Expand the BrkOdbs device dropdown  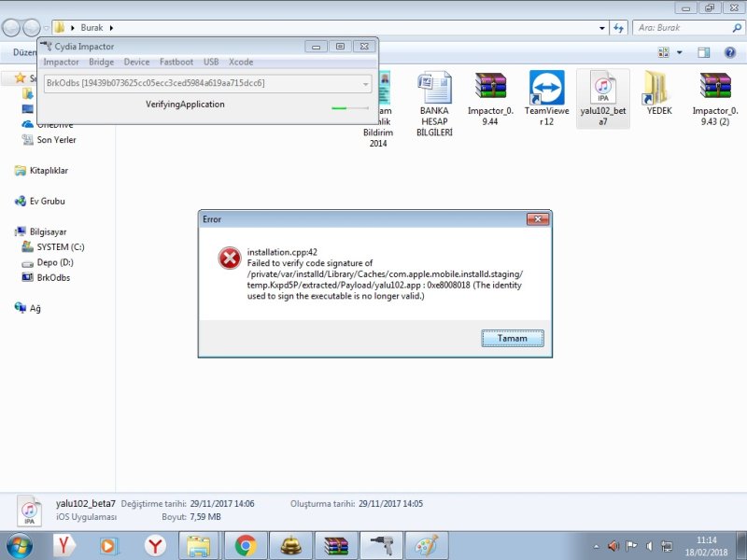(x=365, y=84)
